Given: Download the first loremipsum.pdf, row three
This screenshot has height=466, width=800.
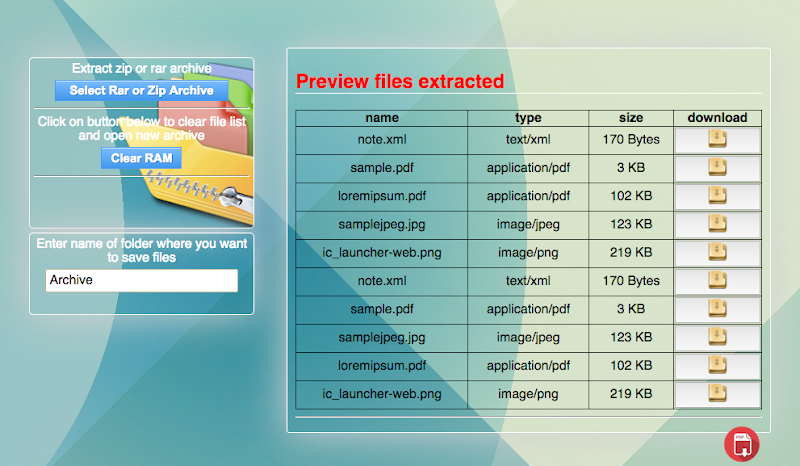Looking at the screenshot, I should [717, 196].
